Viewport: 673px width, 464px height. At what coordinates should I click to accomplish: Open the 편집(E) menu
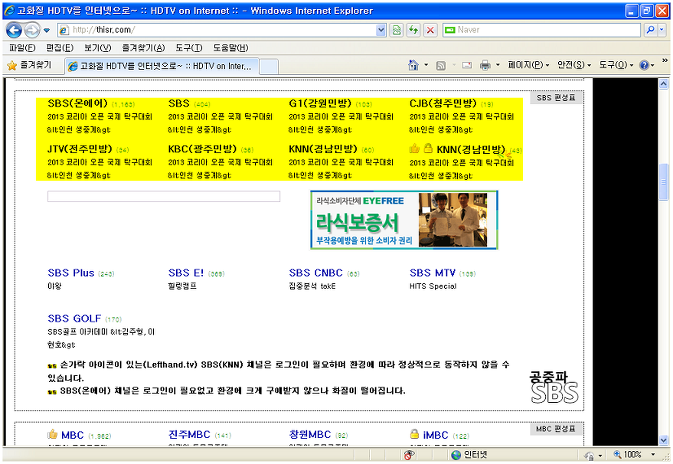tap(60, 48)
